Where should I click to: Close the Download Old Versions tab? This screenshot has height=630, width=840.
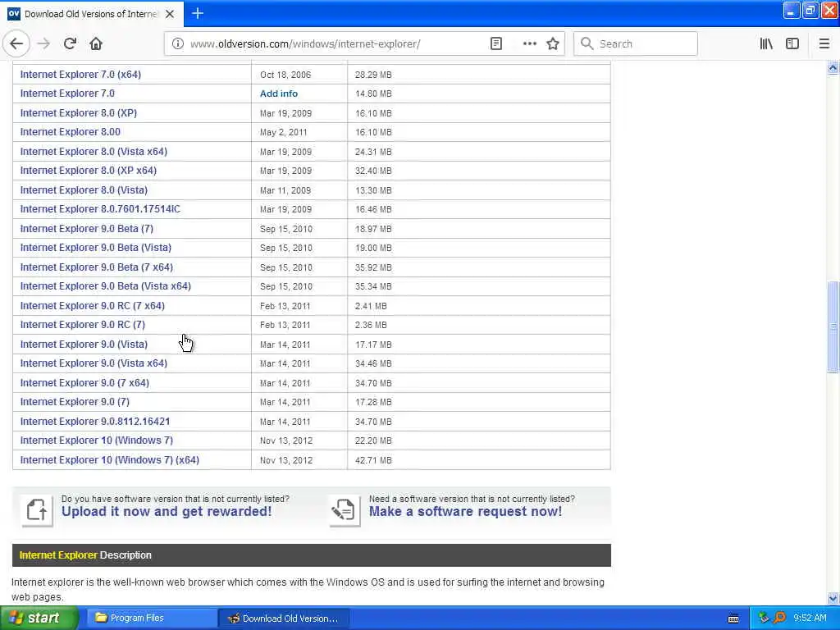(170, 14)
